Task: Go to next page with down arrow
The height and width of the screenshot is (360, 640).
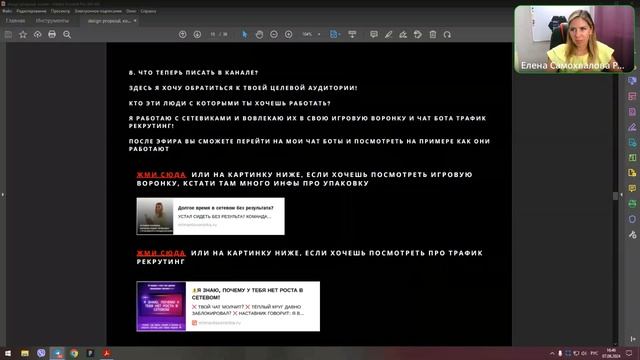Action: [x=197, y=35]
